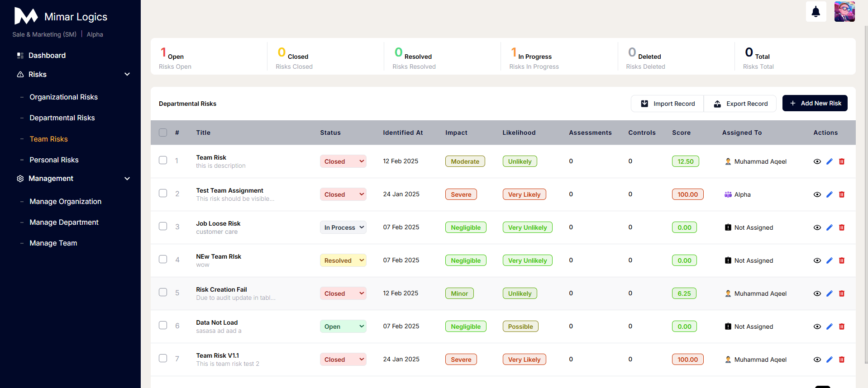The image size is (868, 388).
Task: Open Organizational Risks in the sidebar
Action: pyautogui.click(x=63, y=97)
